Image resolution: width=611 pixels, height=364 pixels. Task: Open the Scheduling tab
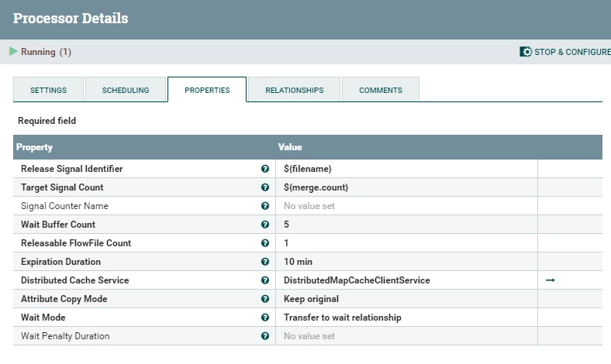pyautogui.click(x=126, y=90)
